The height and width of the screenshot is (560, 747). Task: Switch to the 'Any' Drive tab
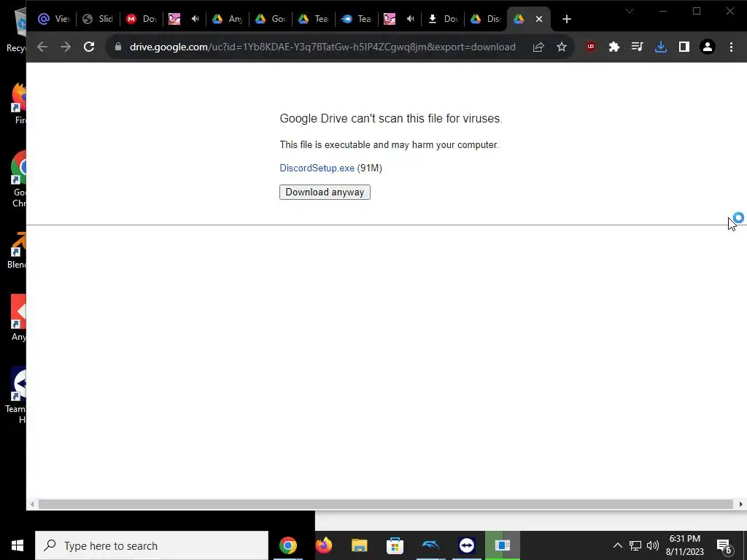click(x=228, y=19)
